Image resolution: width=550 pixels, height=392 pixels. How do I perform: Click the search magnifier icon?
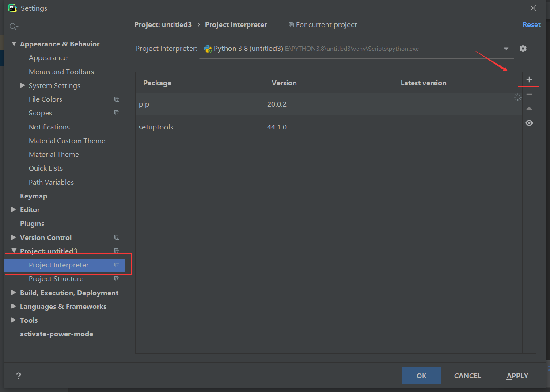click(14, 27)
